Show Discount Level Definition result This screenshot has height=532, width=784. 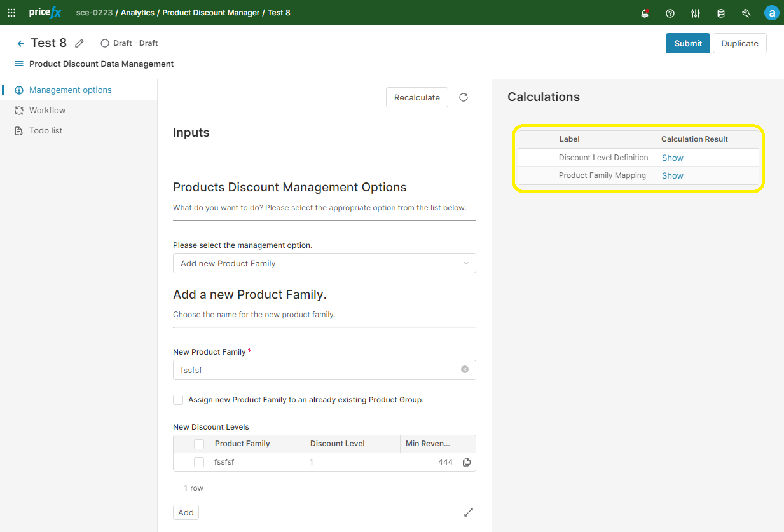[x=673, y=158]
